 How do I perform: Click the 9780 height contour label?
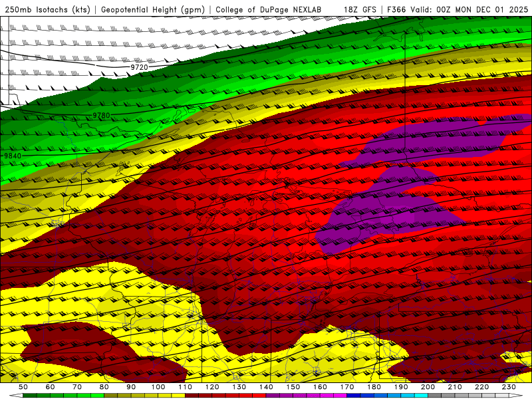[102, 115]
